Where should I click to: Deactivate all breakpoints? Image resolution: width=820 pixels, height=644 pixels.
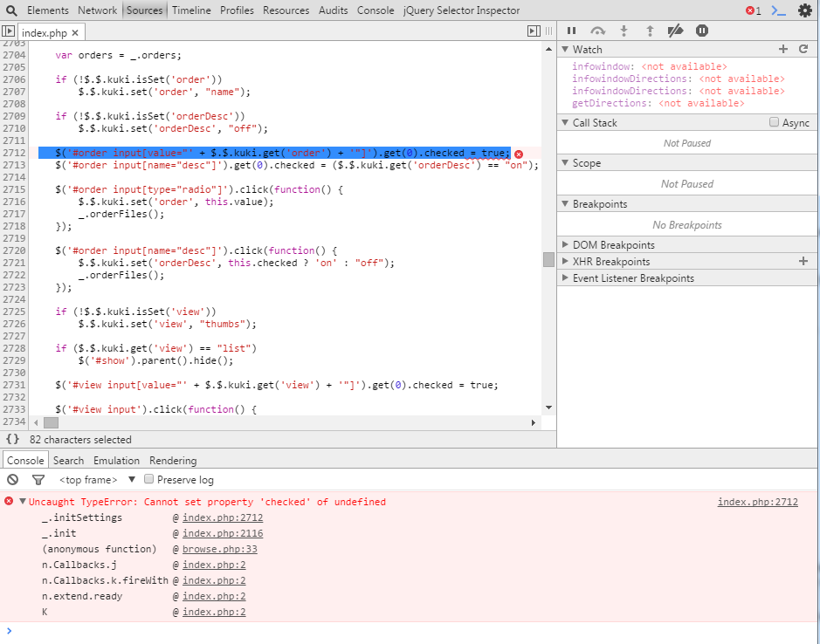tap(675, 31)
